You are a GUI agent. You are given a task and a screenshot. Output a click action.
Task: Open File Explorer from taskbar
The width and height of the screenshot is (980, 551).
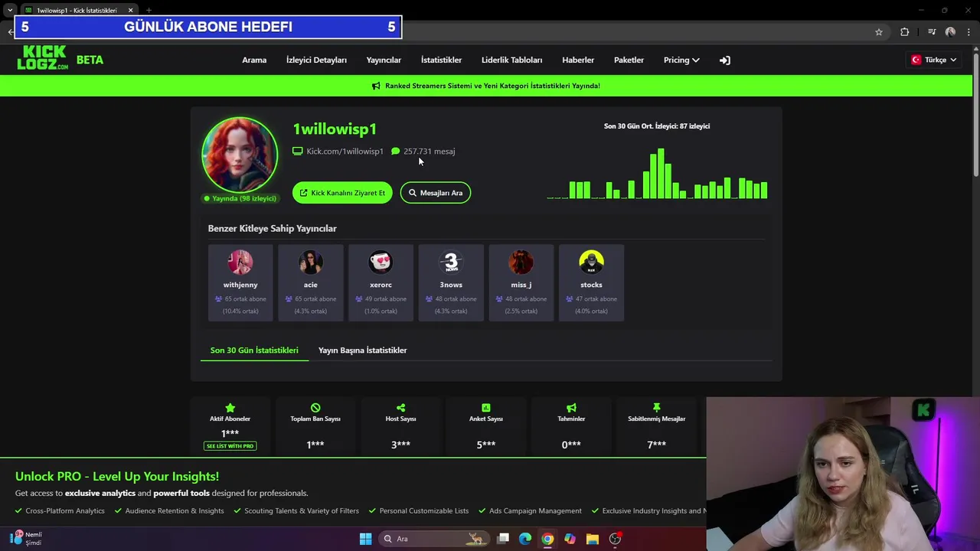tap(593, 539)
